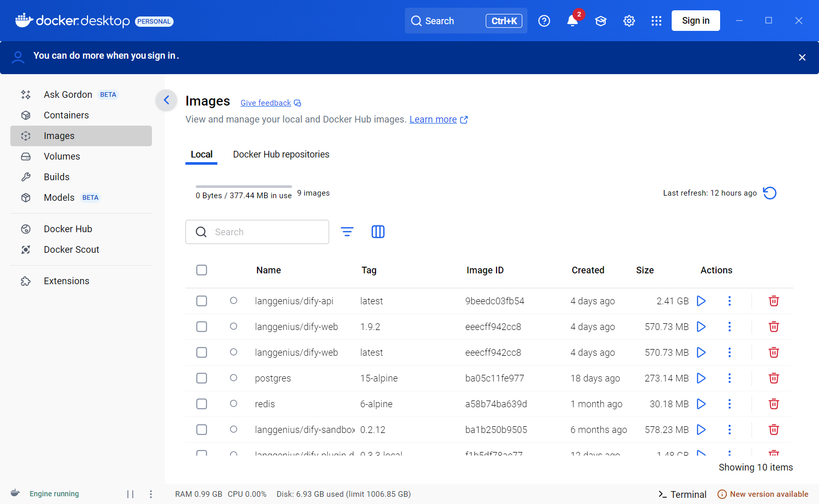Pause the Docker engine
The image size is (819, 504).
pos(130,494)
